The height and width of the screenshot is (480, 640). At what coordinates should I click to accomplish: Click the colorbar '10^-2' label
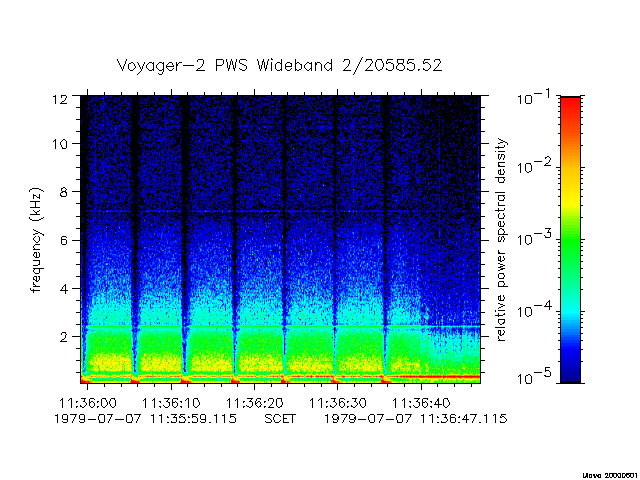[x=533, y=166]
